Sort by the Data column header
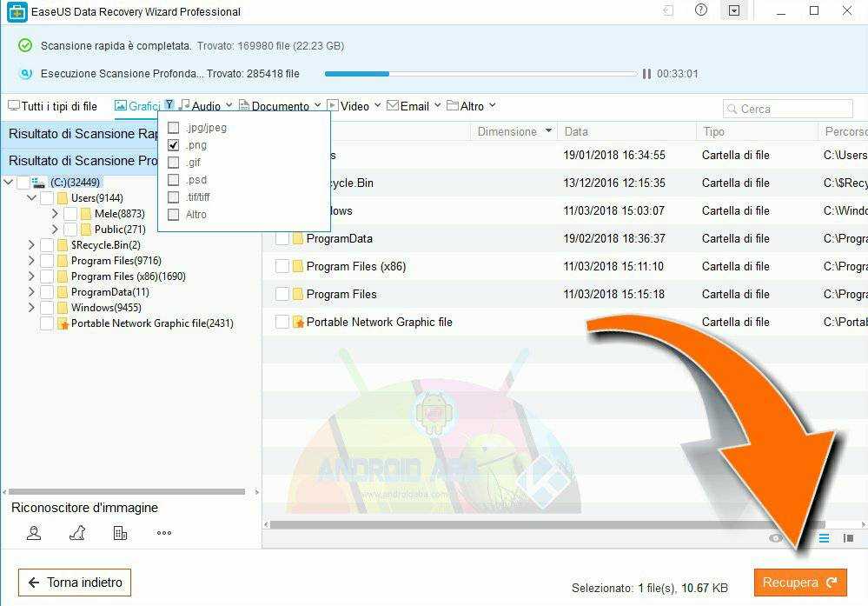868x606 pixels. (626, 132)
